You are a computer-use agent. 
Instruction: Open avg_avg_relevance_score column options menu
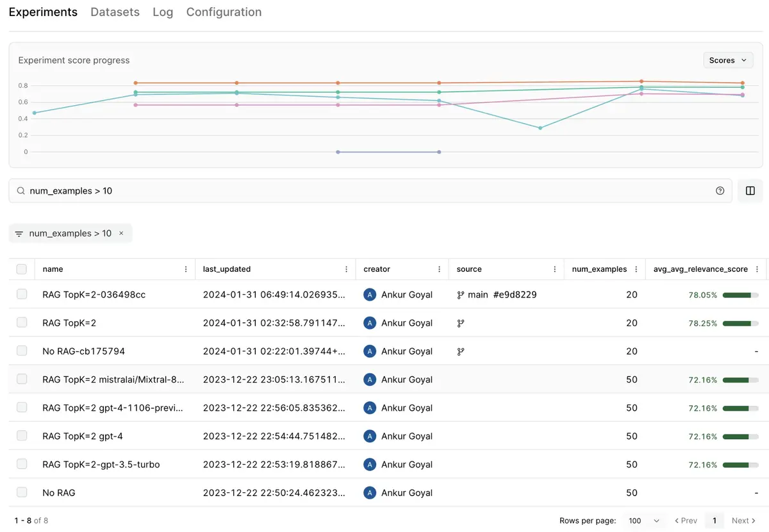click(757, 269)
